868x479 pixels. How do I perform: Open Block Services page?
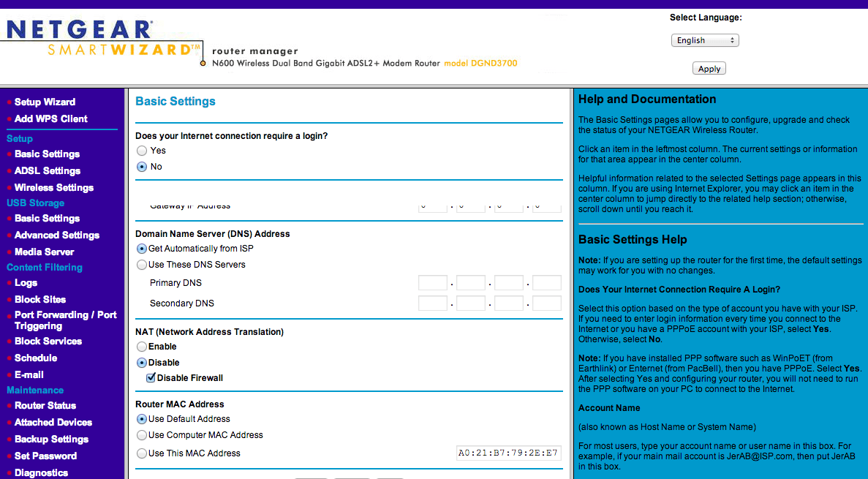tap(48, 341)
